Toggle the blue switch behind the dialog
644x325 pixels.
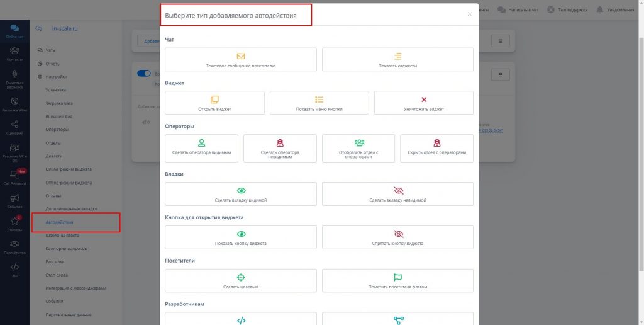coord(143,73)
